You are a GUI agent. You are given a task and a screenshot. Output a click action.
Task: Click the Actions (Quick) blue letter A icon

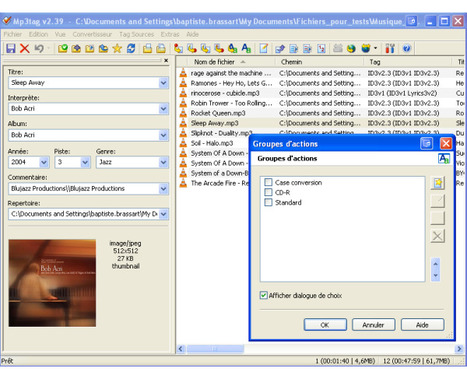tap(246, 48)
